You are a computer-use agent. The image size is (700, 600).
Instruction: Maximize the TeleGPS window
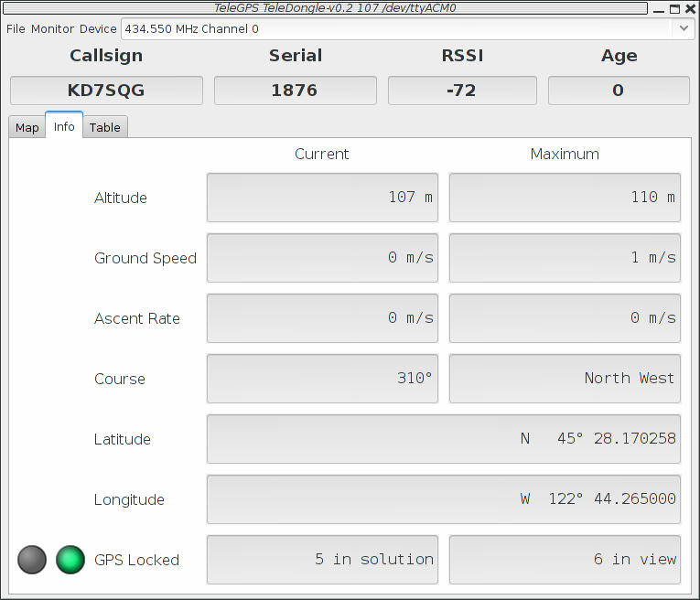(x=674, y=8)
